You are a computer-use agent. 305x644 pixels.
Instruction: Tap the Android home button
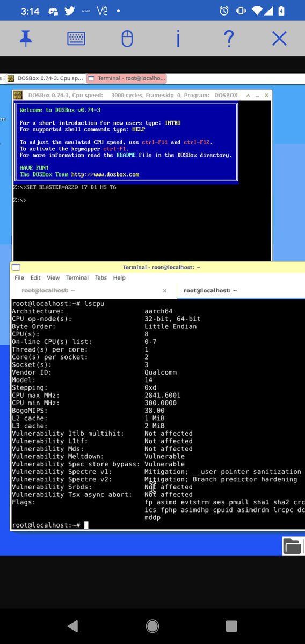[152, 626]
